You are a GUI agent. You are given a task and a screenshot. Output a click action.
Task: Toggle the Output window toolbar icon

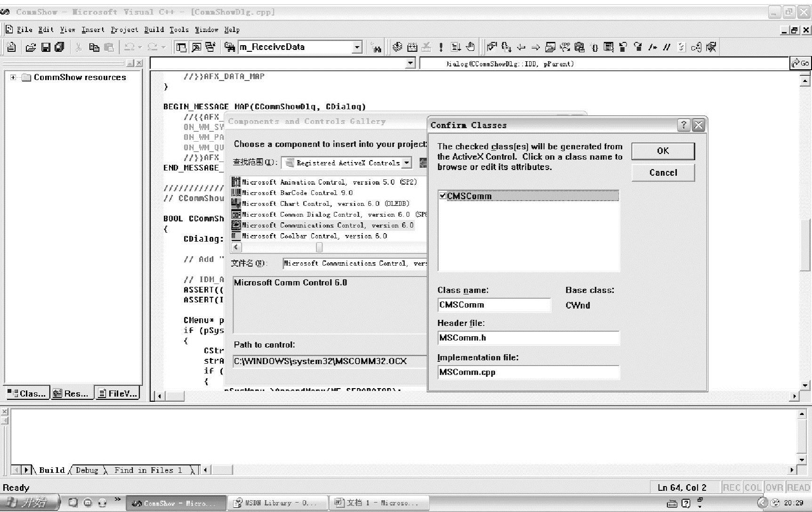[x=196, y=47]
